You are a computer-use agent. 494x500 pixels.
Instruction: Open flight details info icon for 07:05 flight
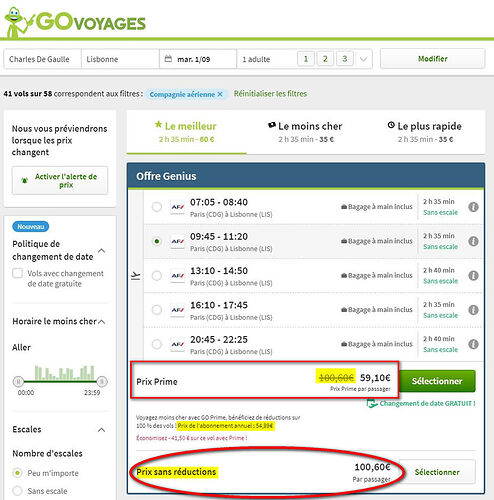[x=473, y=207]
